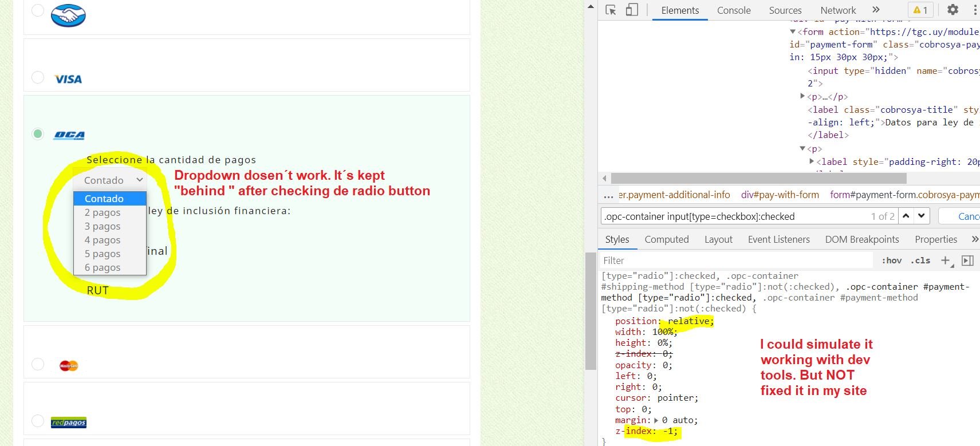Go to previous search result arrow
This screenshot has height=446, width=980.
pos(906,216)
